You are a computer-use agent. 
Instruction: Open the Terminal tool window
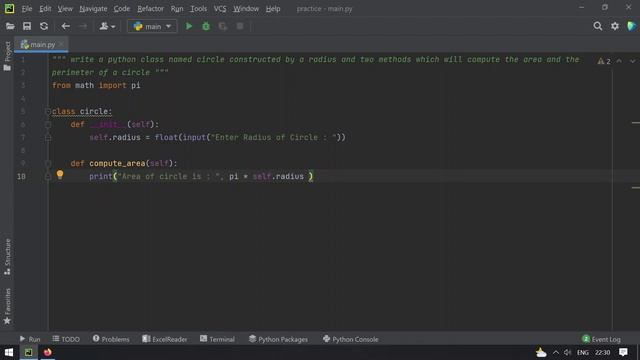coord(217,339)
